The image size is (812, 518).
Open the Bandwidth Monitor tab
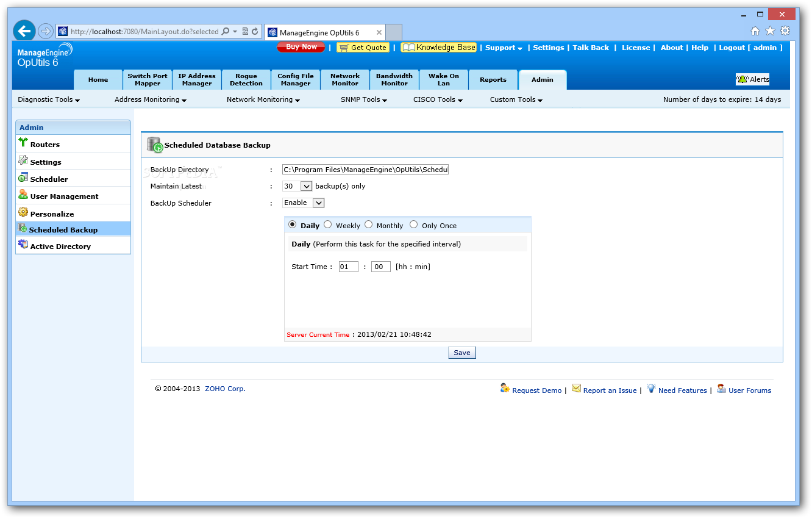point(394,80)
